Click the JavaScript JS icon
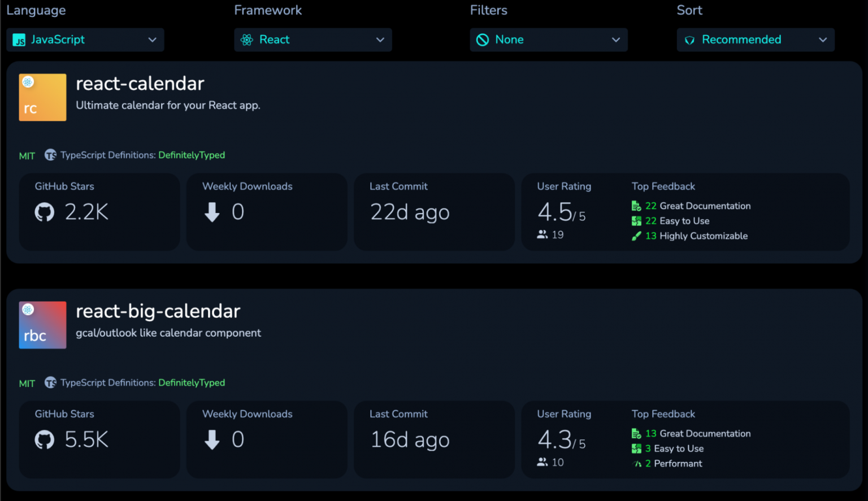 (x=19, y=40)
